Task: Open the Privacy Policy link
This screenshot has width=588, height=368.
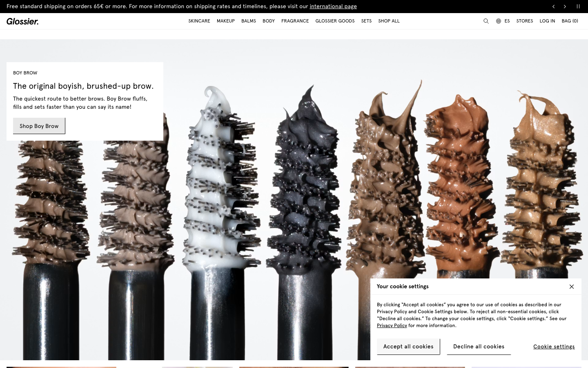Action: click(392, 325)
